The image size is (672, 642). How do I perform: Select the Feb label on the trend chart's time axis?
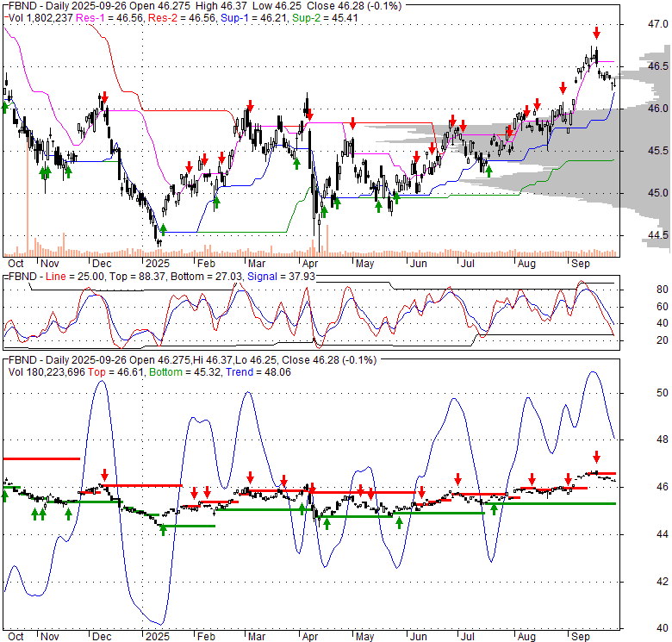tap(206, 637)
